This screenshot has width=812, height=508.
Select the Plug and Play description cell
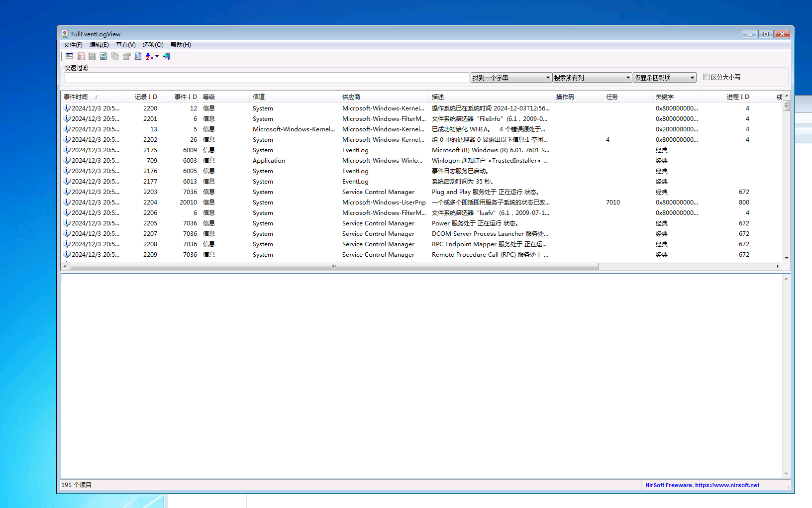click(486, 192)
